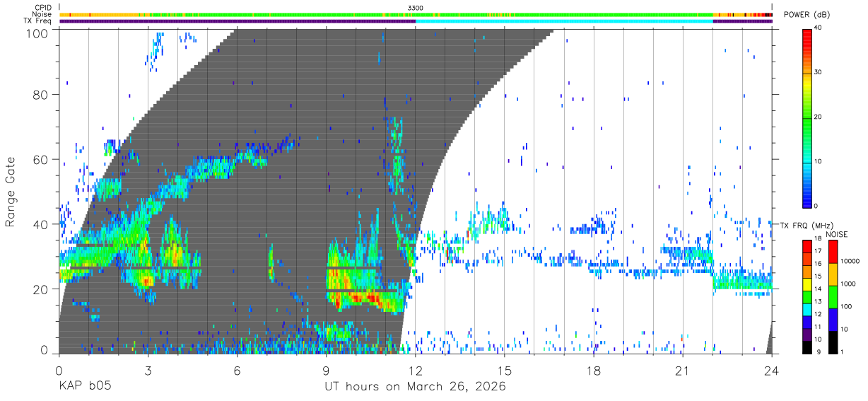Viewport: 868px width, 401px height.
Task: Click the 24 tick on UT hours axis
Action: 771,370
